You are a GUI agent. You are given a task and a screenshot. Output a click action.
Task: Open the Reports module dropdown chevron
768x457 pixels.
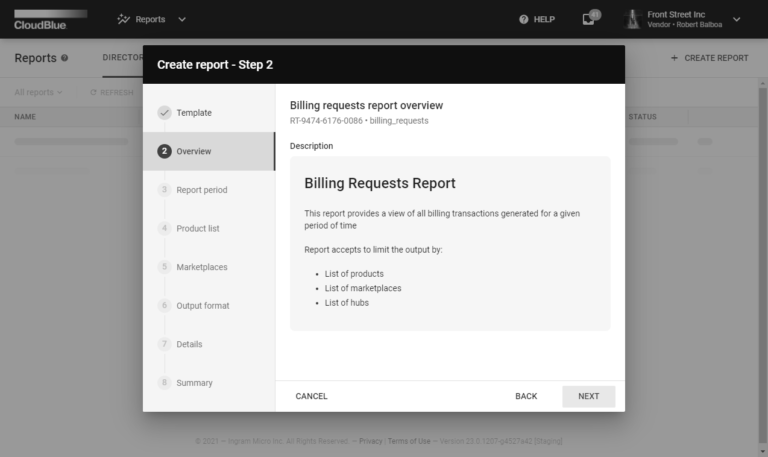tap(182, 19)
